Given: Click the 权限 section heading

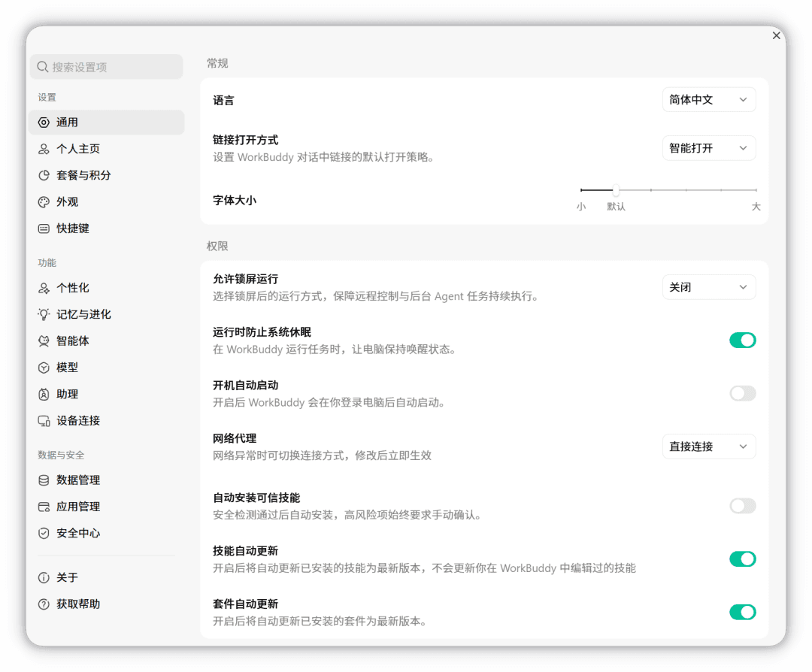Looking at the screenshot, I should 217,246.
